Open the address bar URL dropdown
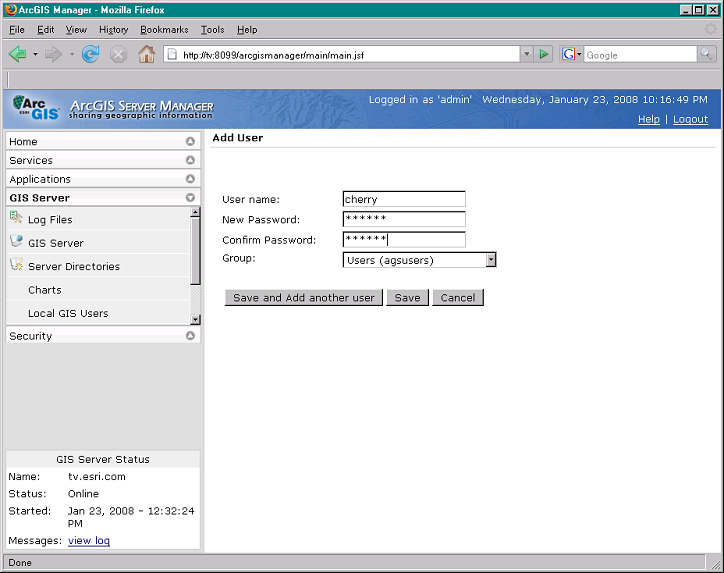The height and width of the screenshot is (573, 724). [x=526, y=54]
